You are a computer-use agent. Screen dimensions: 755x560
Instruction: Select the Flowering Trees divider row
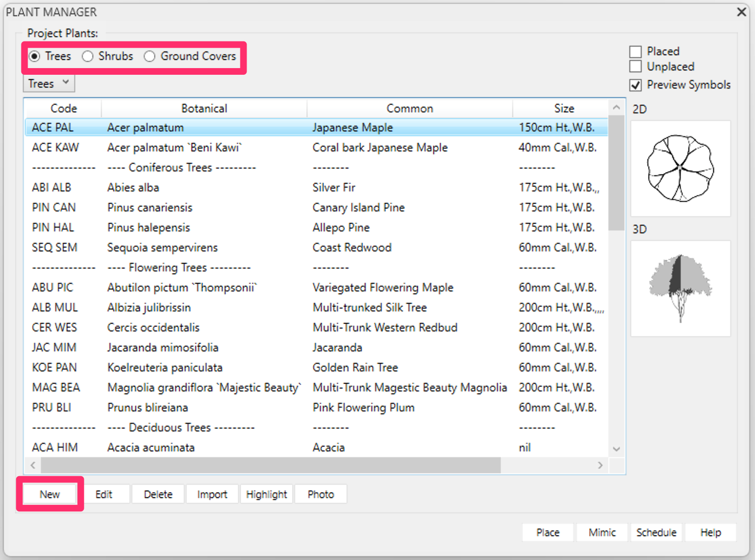pos(317,268)
